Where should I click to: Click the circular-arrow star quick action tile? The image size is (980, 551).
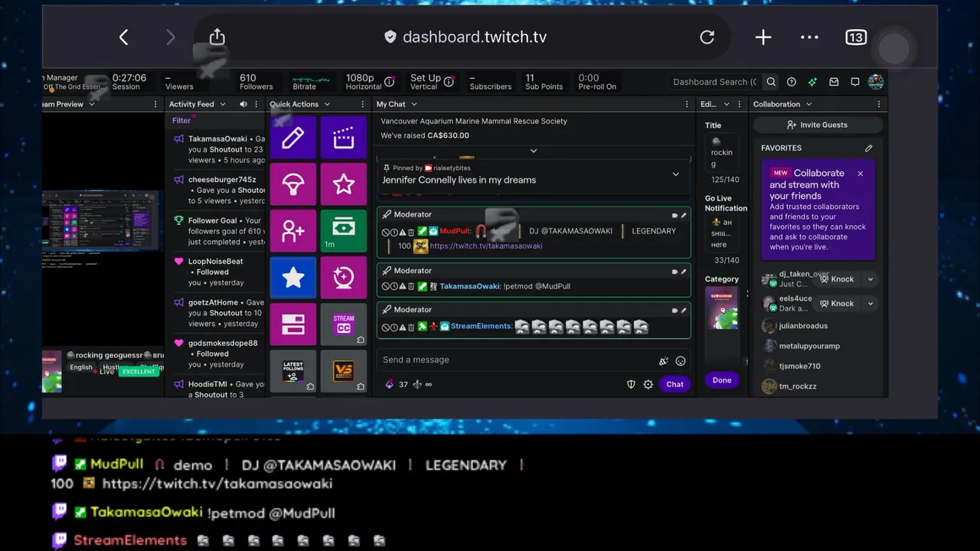[344, 278]
